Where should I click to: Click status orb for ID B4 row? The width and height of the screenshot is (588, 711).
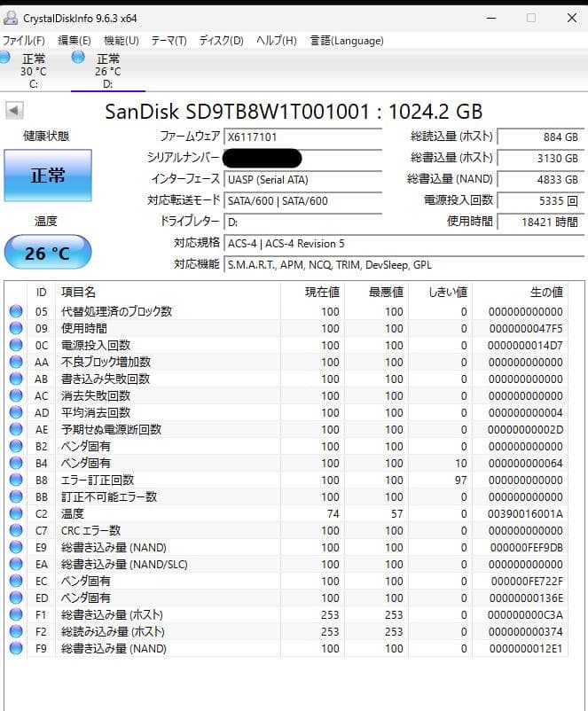(x=16, y=463)
